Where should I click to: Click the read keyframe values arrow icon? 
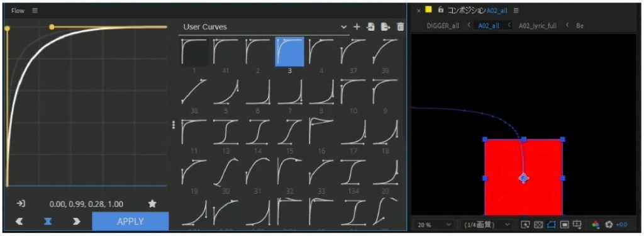pyautogui.click(x=21, y=203)
